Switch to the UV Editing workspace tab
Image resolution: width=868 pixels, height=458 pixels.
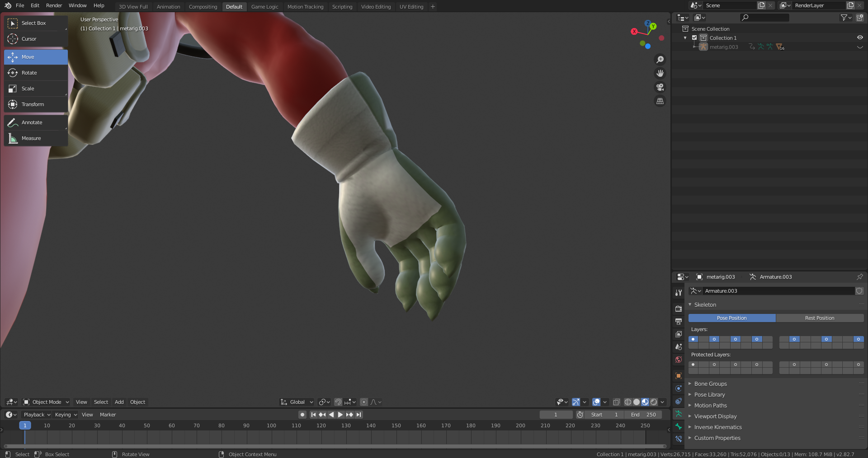411,7
